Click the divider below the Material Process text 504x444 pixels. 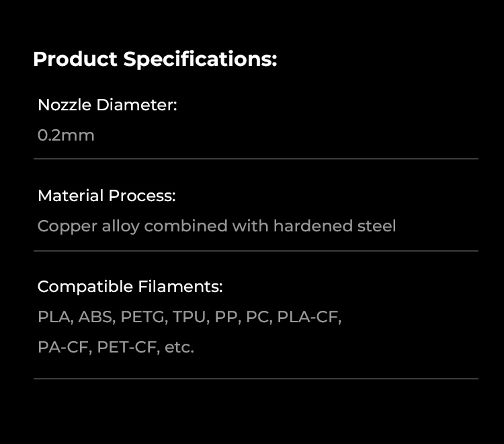[255, 251]
